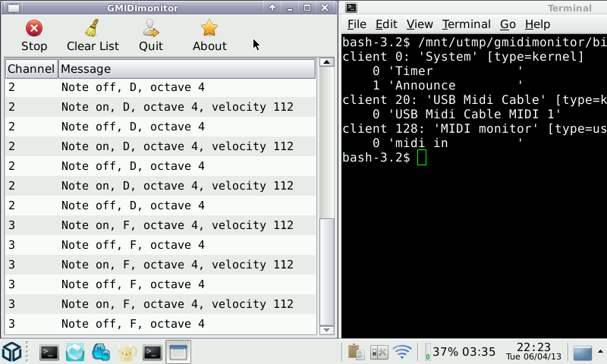The image size is (607, 364).
Task: Open the File menu in Terminal
Action: pyautogui.click(x=357, y=24)
